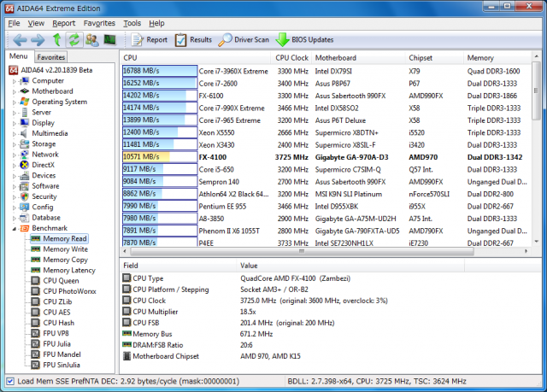Click the green monitor graph toolbar icon
Image resolution: width=547 pixels, height=392 pixels.
coord(110,40)
